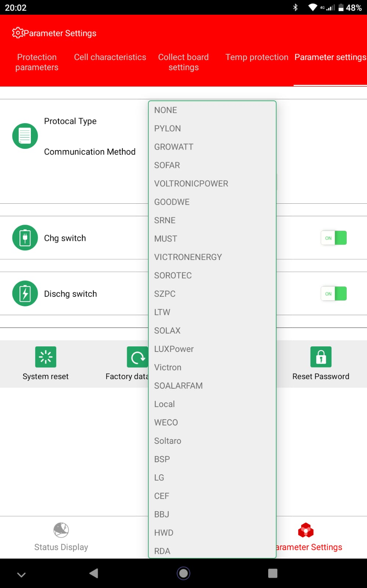Tap the Parameter Settings bottom label
The width and height of the screenshot is (367, 588).
coord(309,547)
